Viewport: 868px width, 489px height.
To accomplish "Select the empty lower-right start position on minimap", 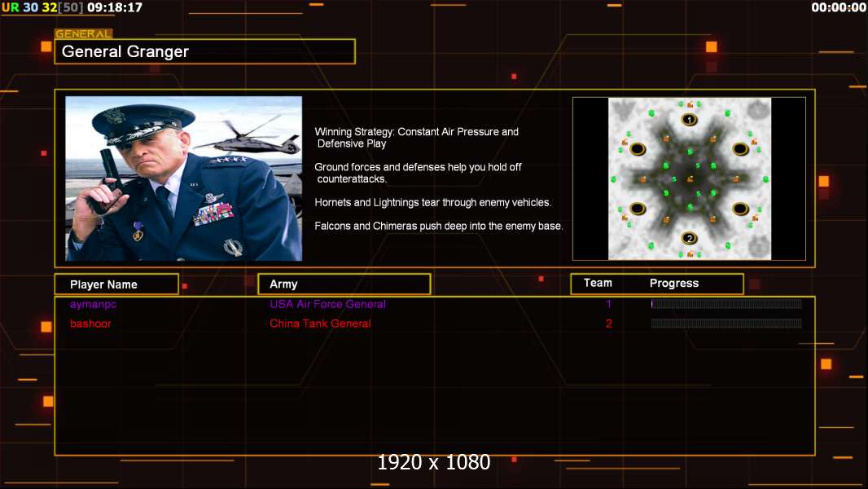I will point(741,209).
